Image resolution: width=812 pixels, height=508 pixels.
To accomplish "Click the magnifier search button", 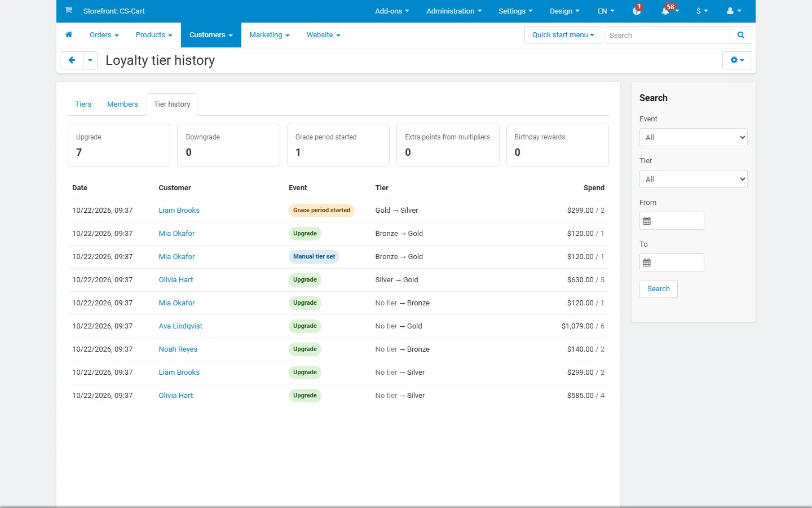I will [x=741, y=35].
